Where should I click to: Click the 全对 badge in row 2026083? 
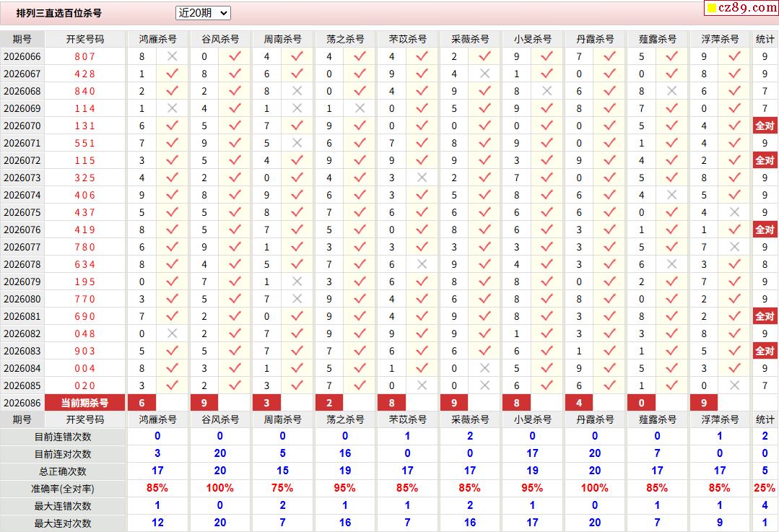[x=765, y=351]
